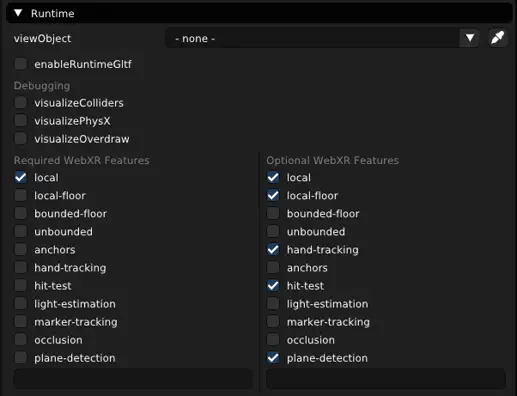Uncheck optional 'local-floor' feature

coord(273,195)
